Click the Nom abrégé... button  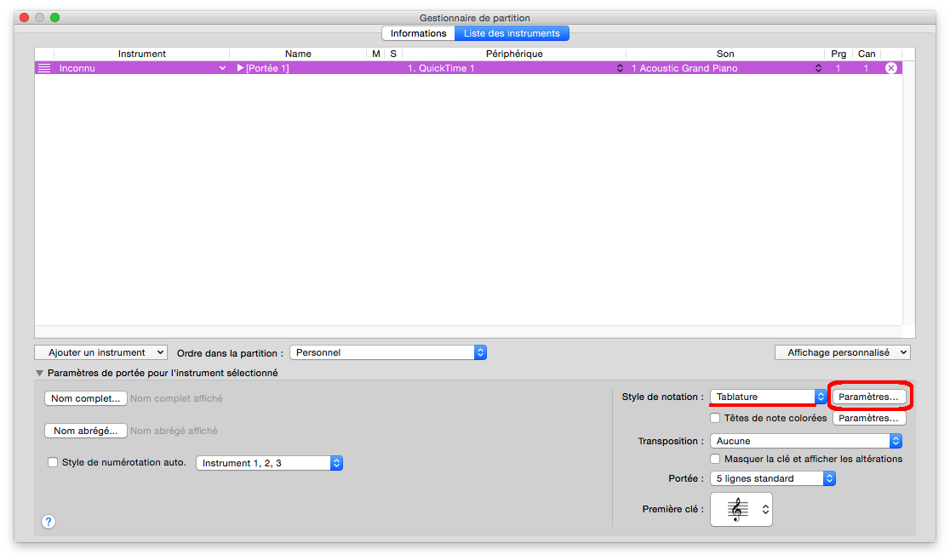click(85, 431)
